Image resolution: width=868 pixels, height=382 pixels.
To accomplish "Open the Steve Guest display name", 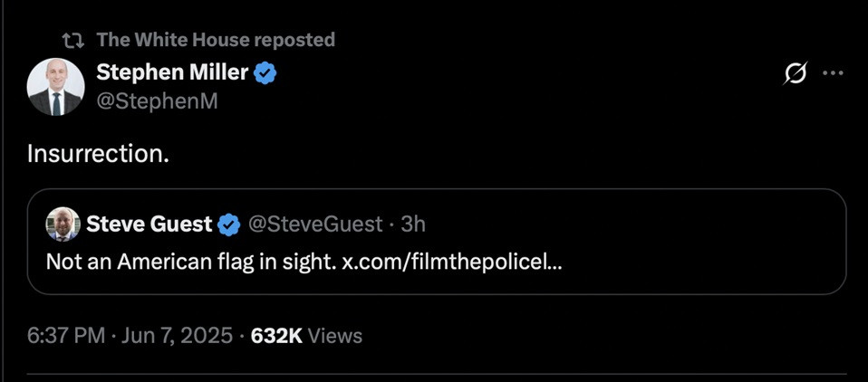I will coord(149,224).
